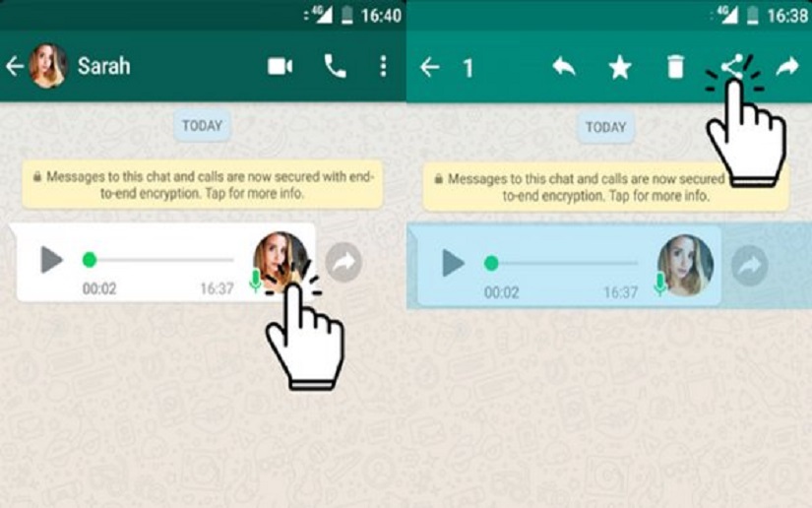
Task: Play the highlighted voice message
Action: tap(453, 263)
